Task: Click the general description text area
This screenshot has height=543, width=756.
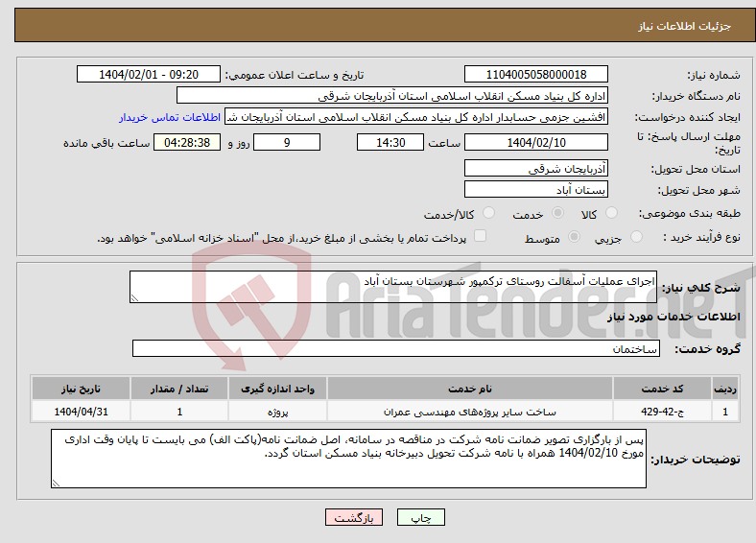Action: [393, 287]
